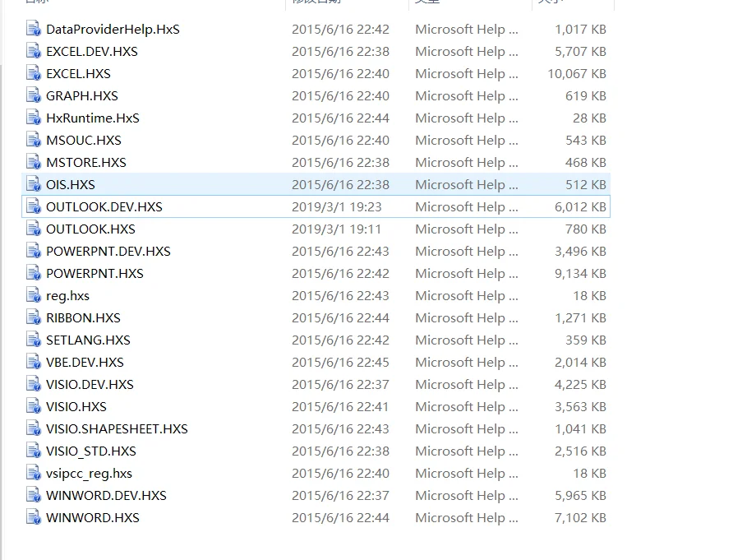Viewport: 756px width, 560px height.
Task: Select the POWERPNT.DEV.HXS file name
Action: pos(108,252)
